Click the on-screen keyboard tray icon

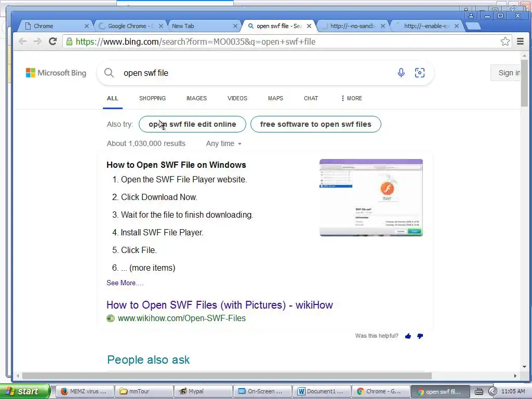coord(478,392)
